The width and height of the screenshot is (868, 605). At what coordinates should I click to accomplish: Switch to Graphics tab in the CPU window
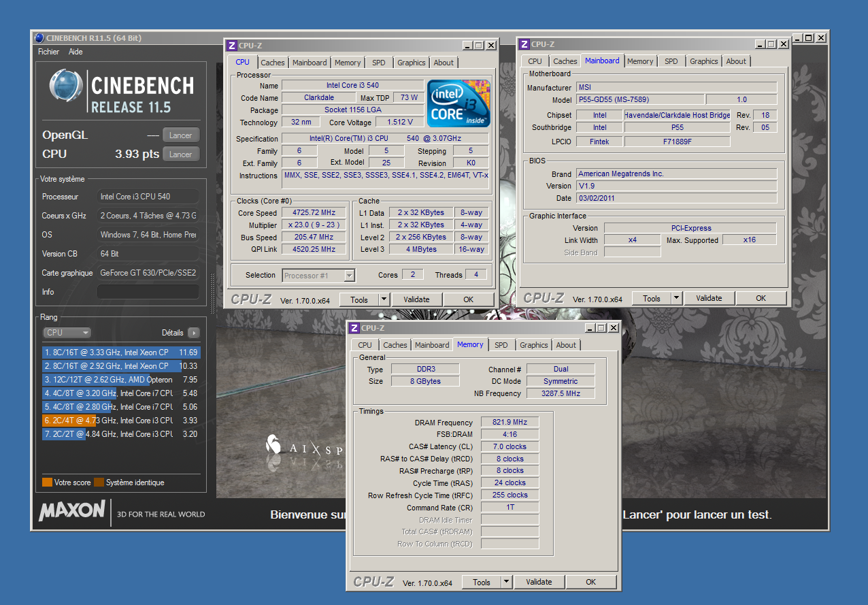pyautogui.click(x=412, y=63)
